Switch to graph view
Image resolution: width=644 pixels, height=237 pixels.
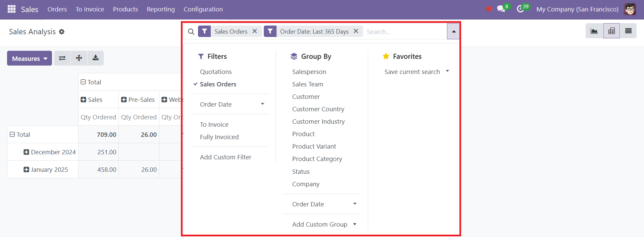click(x=594, y=31)
